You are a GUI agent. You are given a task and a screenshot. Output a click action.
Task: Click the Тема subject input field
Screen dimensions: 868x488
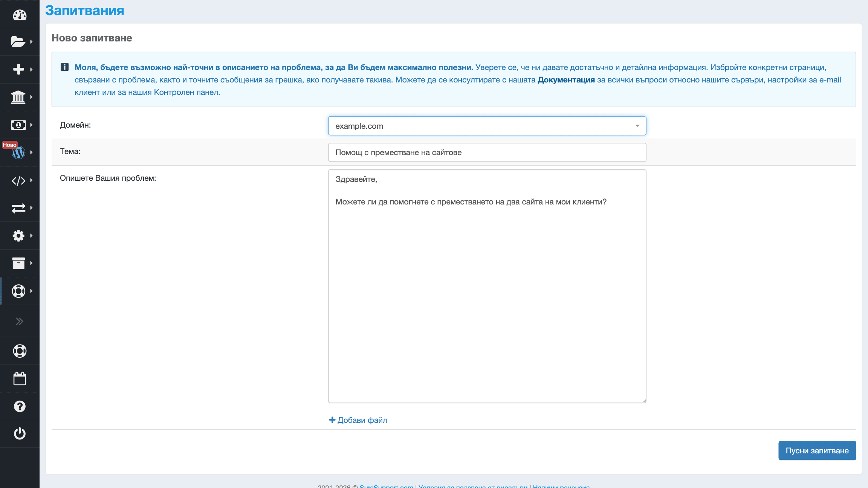click(x=487, y=152)
